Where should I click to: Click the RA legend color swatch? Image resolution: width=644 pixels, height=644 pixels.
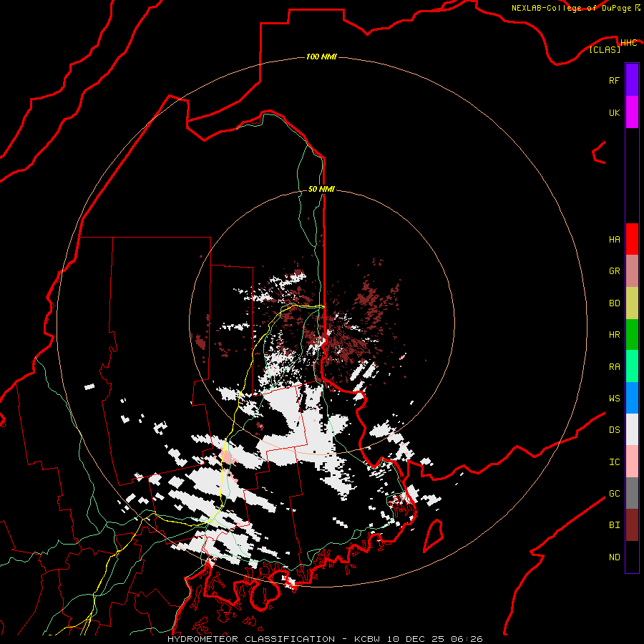pyautogui.click(x=632, y=366)
